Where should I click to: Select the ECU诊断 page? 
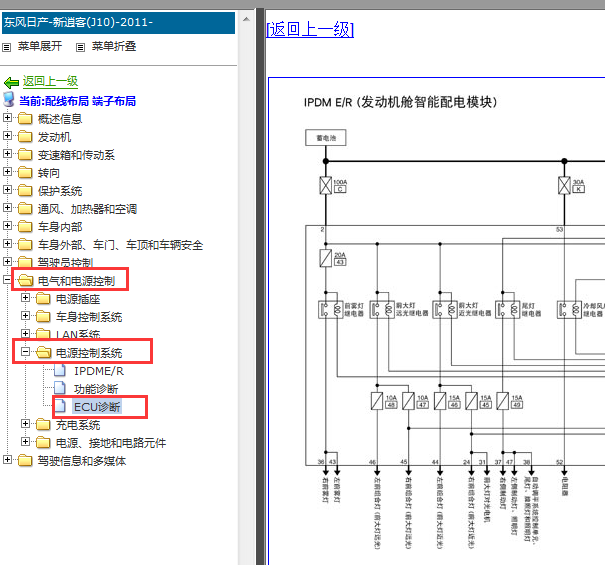97,407
